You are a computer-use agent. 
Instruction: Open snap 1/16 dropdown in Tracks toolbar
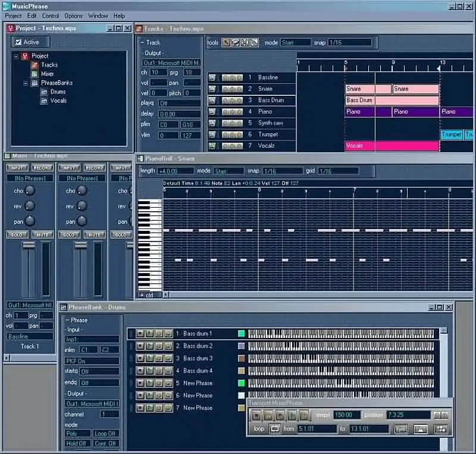350,42
